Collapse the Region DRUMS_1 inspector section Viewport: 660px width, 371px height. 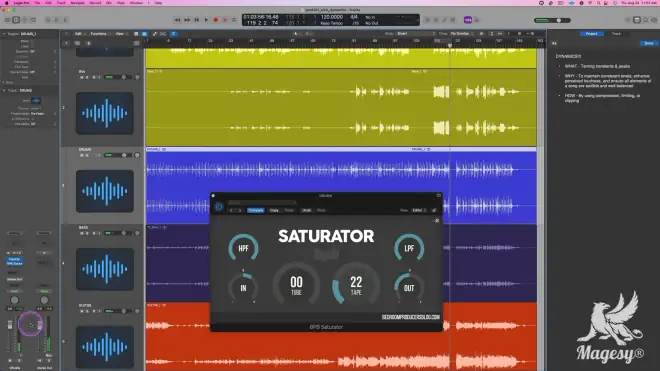coord(4,34)
